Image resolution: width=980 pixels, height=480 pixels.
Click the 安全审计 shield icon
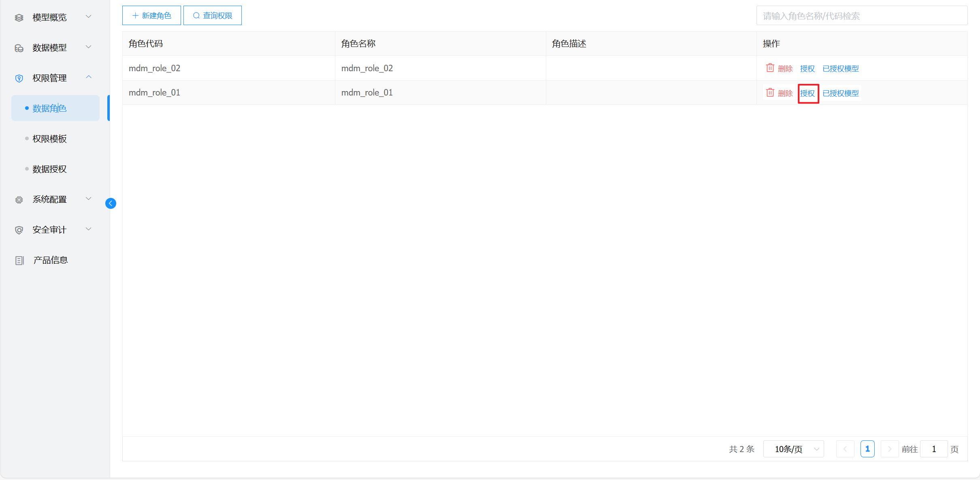[19, 230]
